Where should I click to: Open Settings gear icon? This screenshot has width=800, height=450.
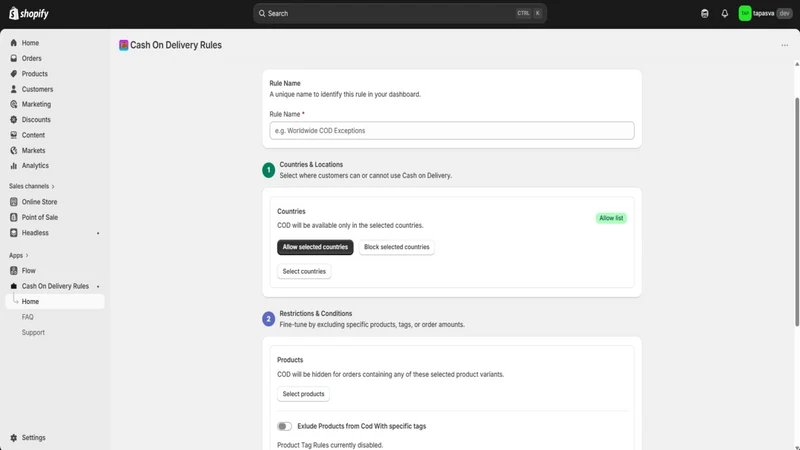tap(14, 437)
